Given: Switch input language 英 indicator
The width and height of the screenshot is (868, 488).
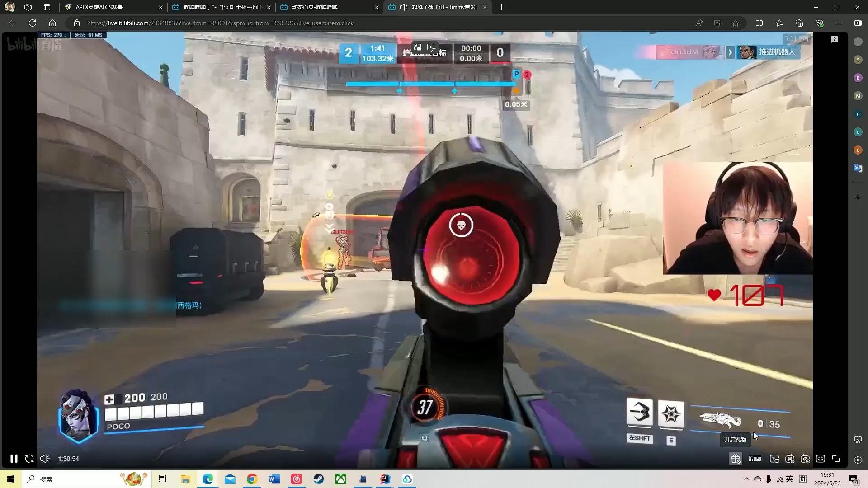Looking at the screenshot, I should [x=789, y=479].
